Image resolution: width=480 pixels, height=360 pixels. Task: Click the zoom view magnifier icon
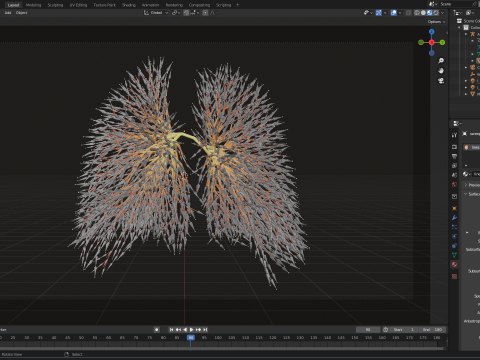(441, 60)
